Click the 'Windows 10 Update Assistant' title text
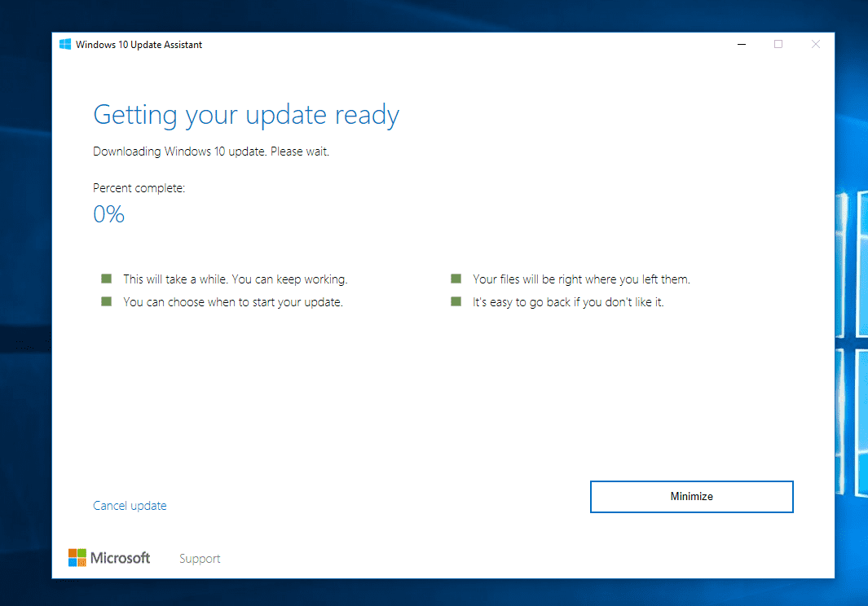The height and width of the screenshot is (606, 868). [x=139, y=45]
